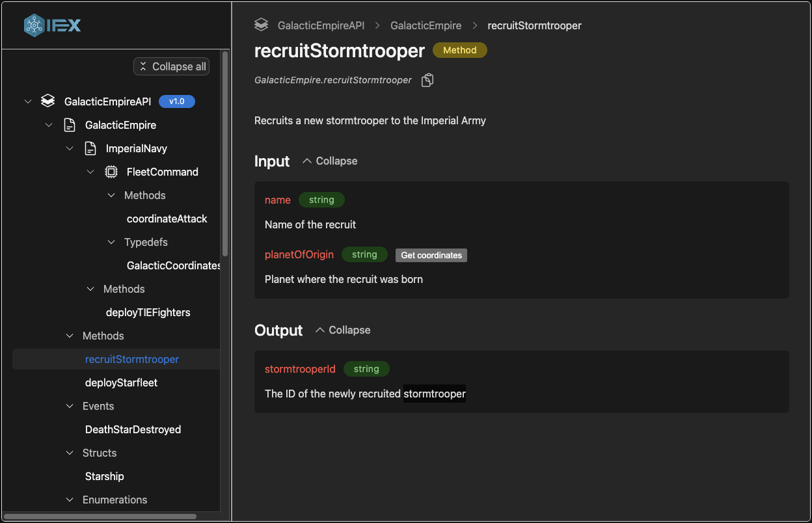Image resolution: width=812 pixels, height=523 pixels.
Task: Click the planetOfOrigin parameter label
Action: tap(299, 254)
